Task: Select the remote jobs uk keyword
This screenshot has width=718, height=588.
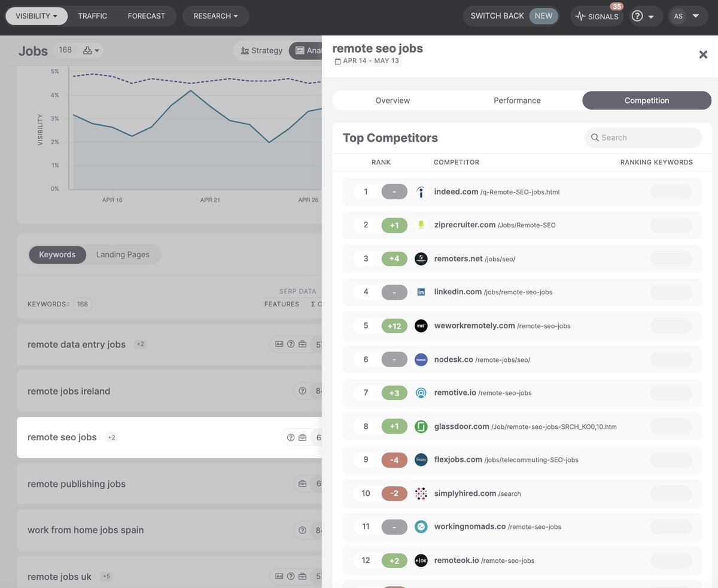Action: [60, 577]
